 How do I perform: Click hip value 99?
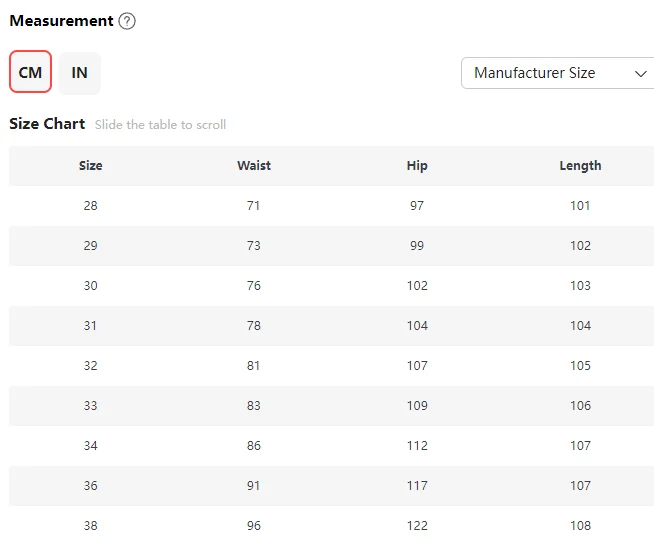pos(417,246)
